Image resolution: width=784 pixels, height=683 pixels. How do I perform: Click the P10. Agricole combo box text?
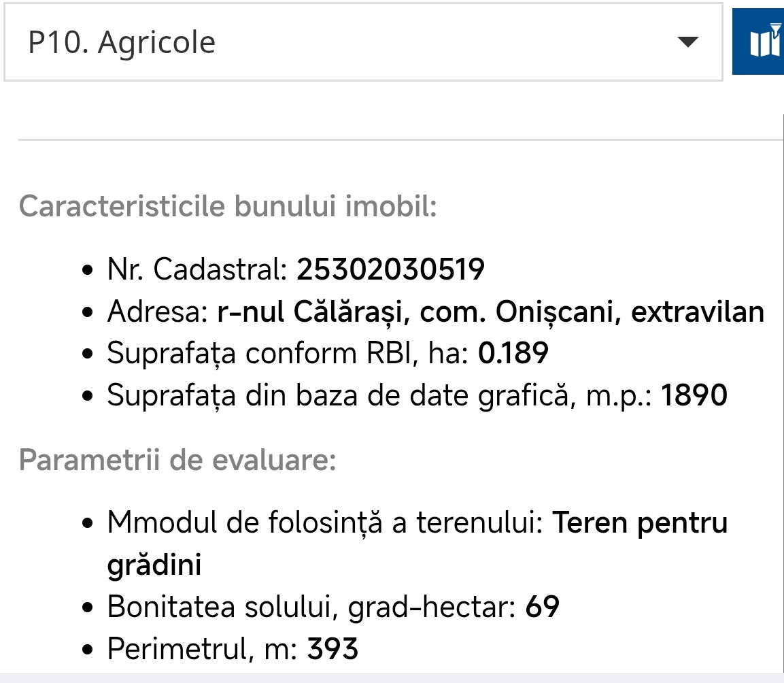[x=122, y=42]
